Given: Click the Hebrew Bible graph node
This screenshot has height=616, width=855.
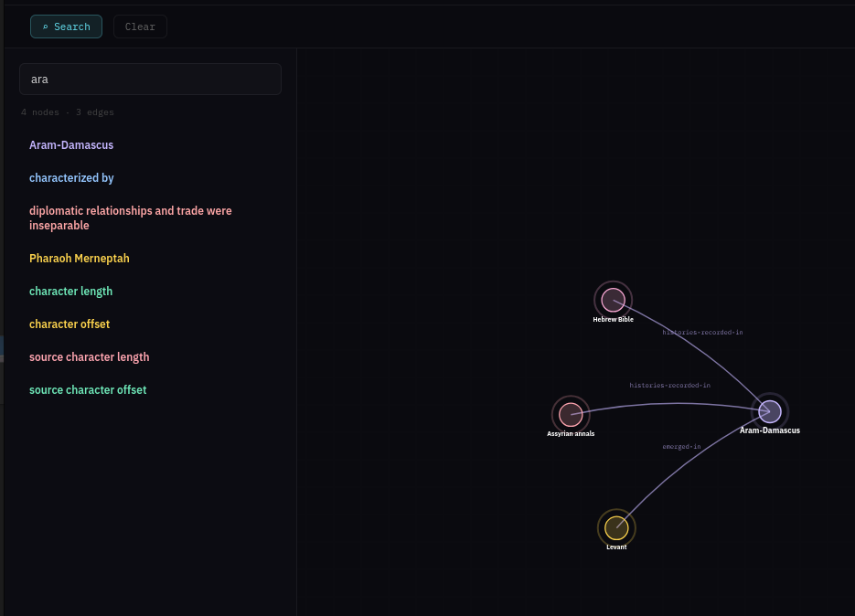Looking at the screenshot, I should click(613, 300).
